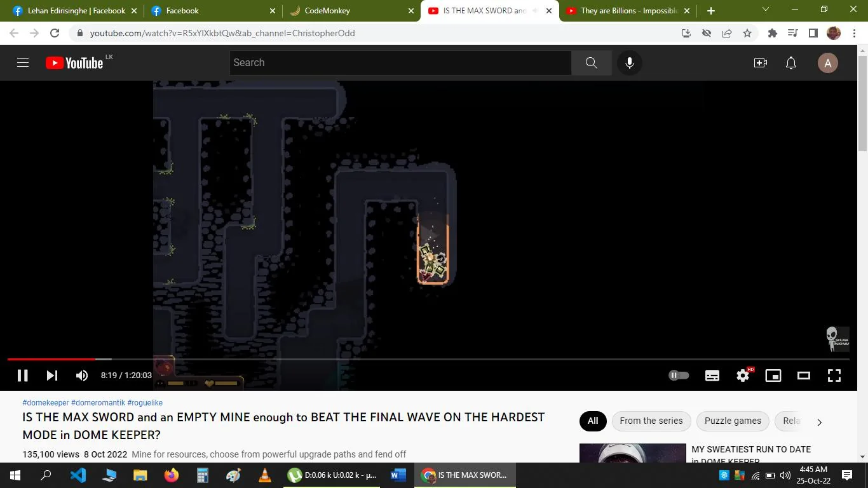The height and width of the screenshot is (488, 868).
Task: Bookmark this tab with the star
Action: [x=747, y=33]
